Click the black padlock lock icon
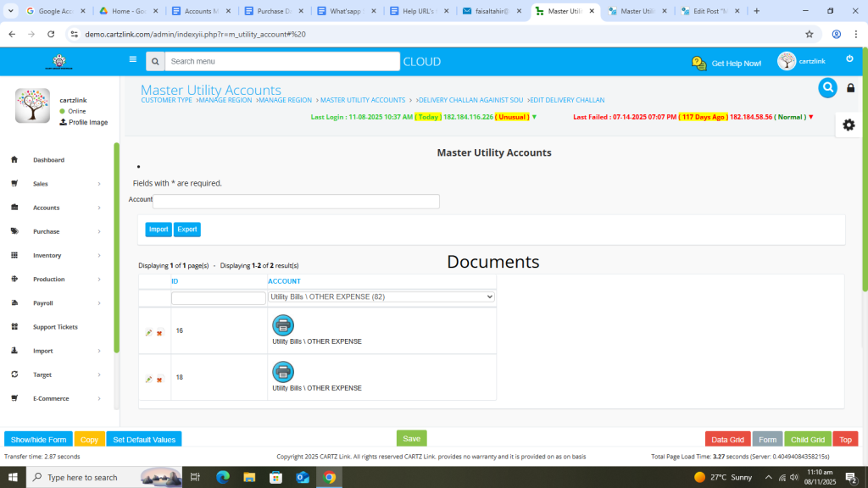 tap(851, 88)
